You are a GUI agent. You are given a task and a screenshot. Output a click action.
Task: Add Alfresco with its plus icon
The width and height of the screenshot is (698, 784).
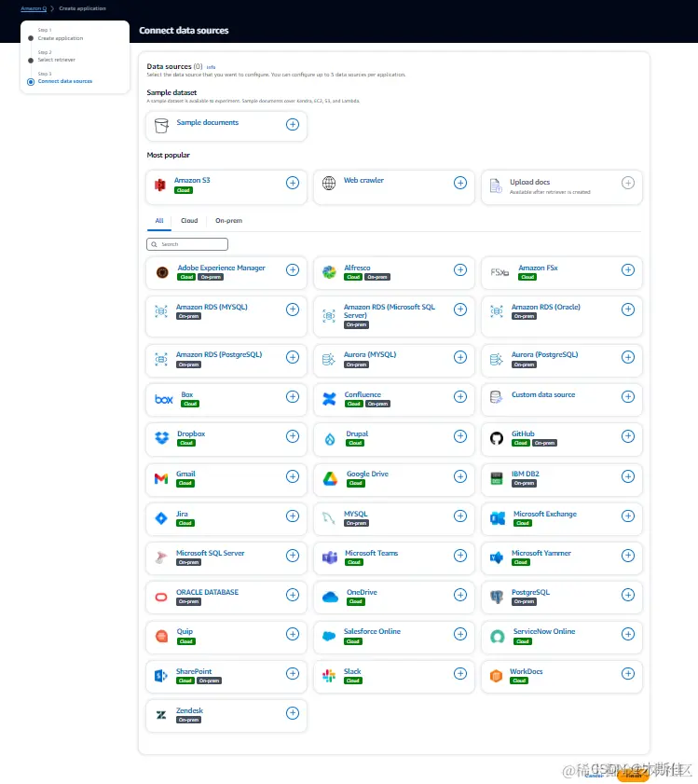(460, 270)
